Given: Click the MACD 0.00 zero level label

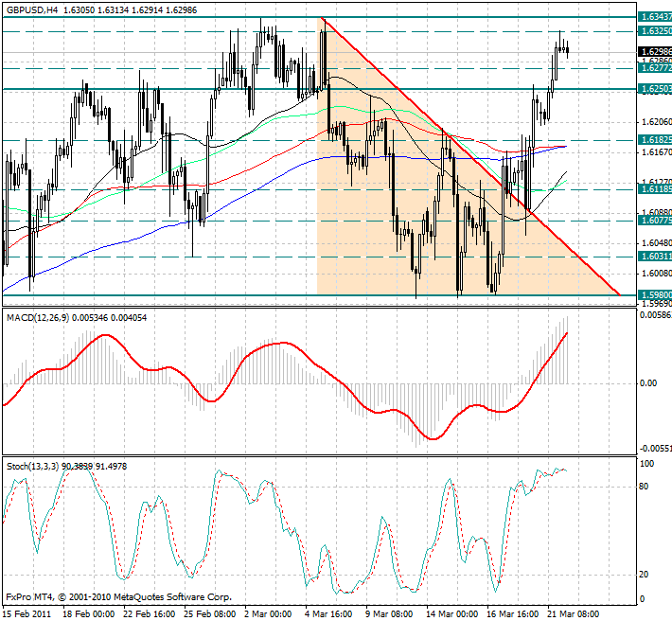Looking at the screenshot, I should tap(648, 383).
